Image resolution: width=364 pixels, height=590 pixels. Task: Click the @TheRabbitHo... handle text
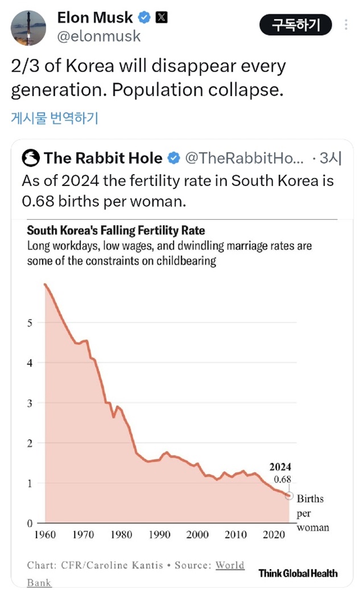tap(245, 158)
